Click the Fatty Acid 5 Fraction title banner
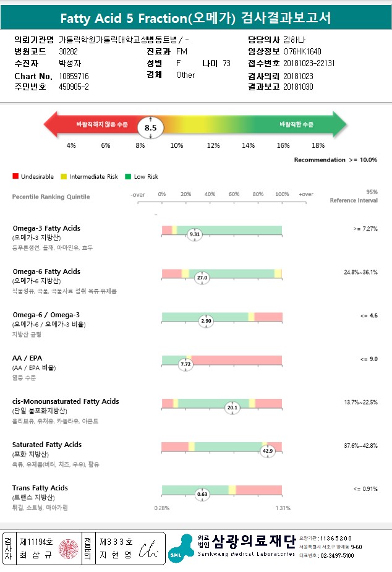Screen dimensions: 392x572 [x=196, y=17]
